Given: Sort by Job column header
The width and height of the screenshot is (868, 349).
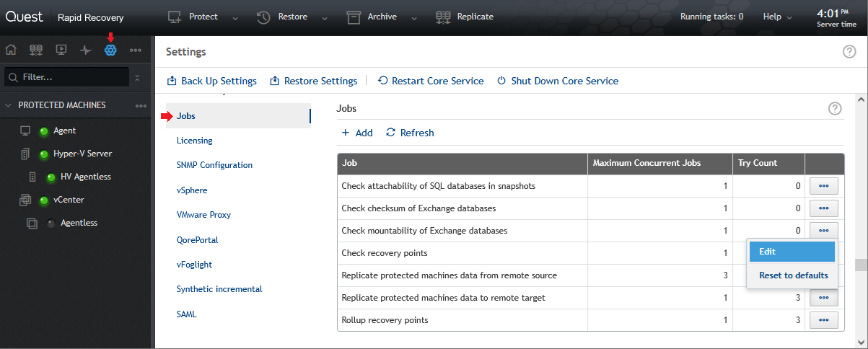Looking at the screenshot, I should click(463, 163).
